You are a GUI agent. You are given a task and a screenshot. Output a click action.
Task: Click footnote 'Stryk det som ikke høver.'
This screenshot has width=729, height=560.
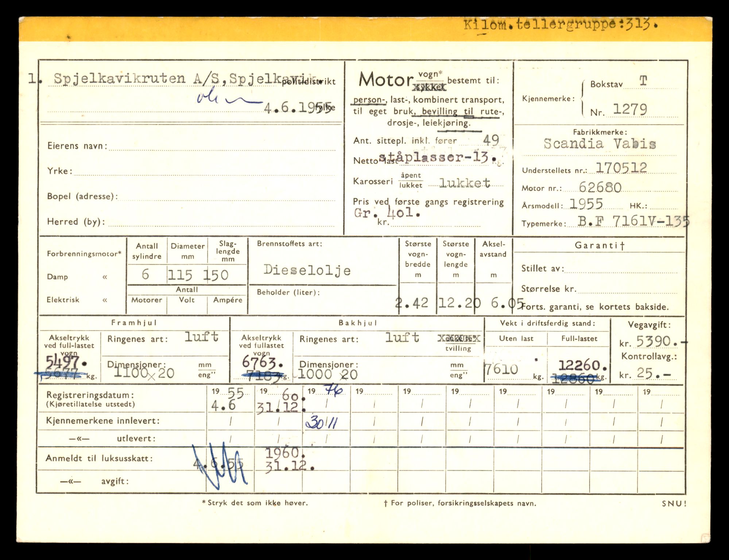[257, 503]
